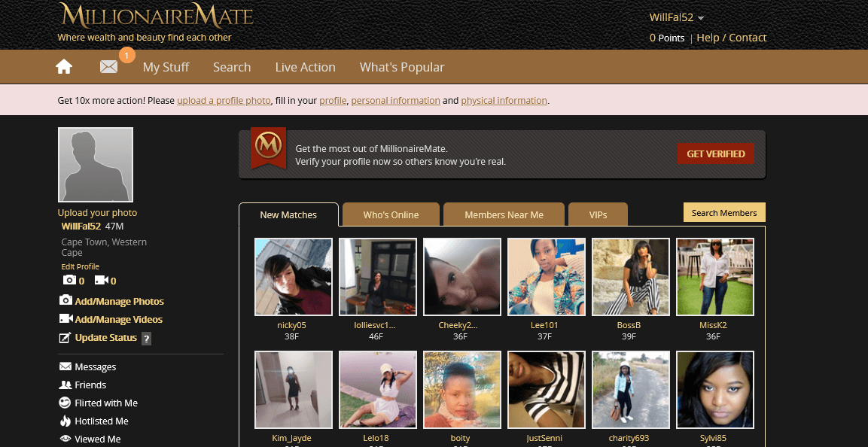The height and width of the screenshot is (447, 868).
Task: Follow the physical information link
Action: (504, 101)
